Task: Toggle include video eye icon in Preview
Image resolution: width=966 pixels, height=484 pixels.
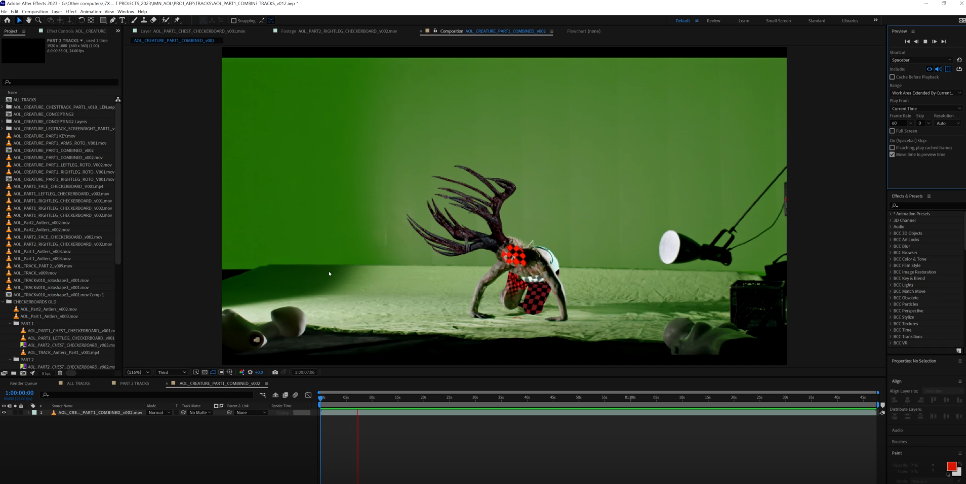Action: pyautogui.click(x=930, y=69)
